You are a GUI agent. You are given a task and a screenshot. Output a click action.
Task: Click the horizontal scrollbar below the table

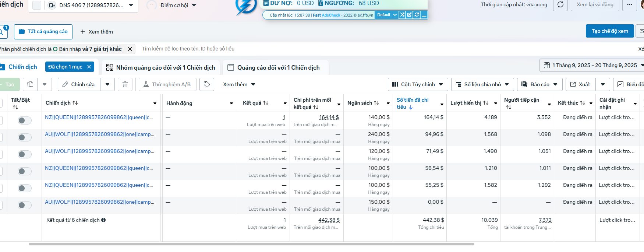click(x=251, y=244)
